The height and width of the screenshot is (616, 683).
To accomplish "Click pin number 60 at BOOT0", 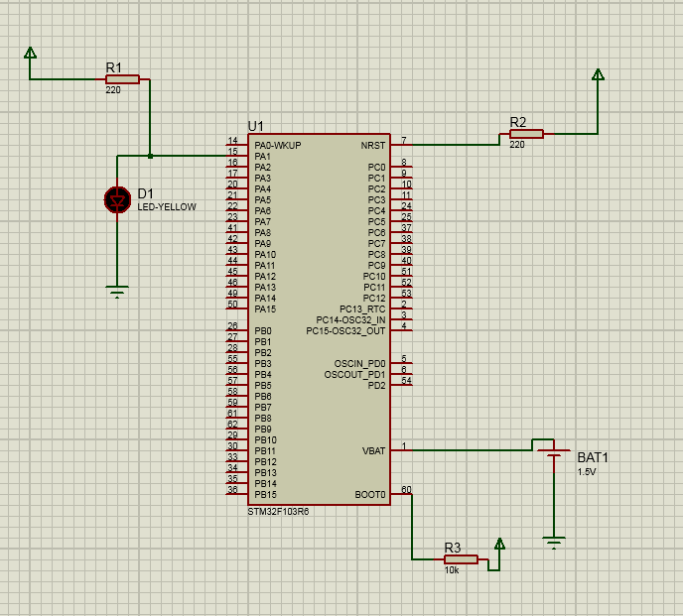I will 406,490.
